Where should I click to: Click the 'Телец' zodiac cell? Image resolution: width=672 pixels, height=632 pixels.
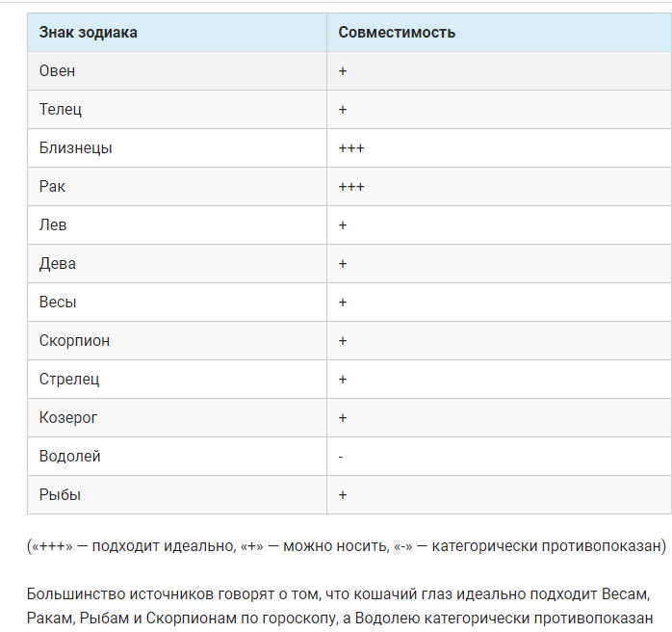[61, 110]
